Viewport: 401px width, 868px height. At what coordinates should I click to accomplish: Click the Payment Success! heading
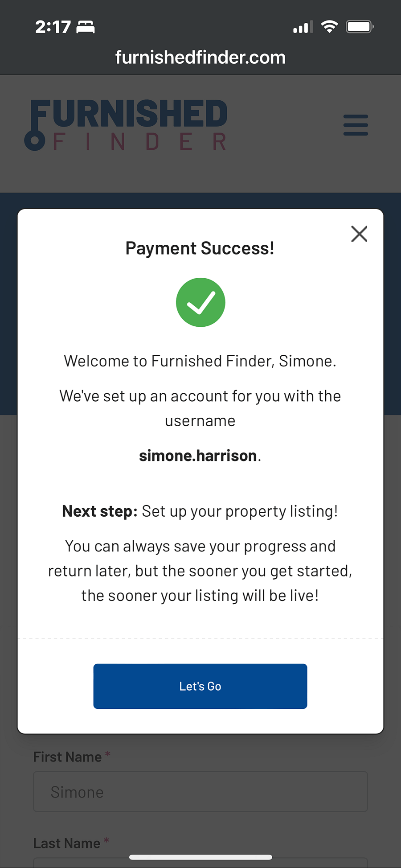click(x=200, y=248)
